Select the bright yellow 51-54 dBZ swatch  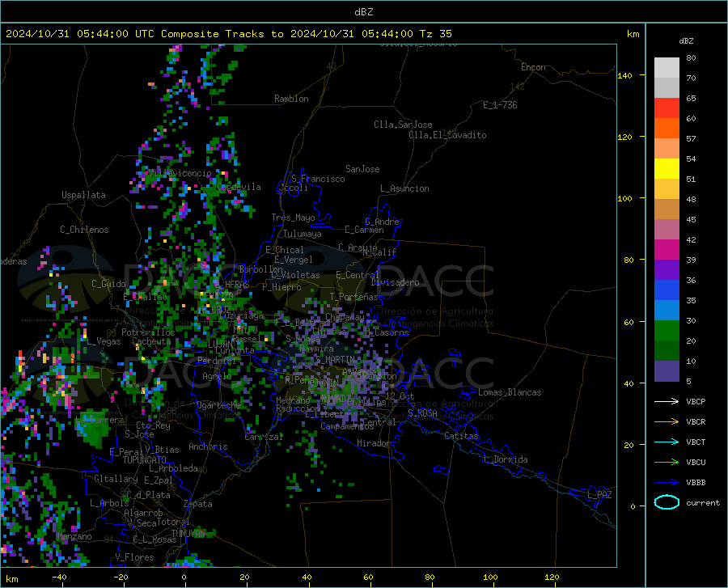(x=667, y=169)
